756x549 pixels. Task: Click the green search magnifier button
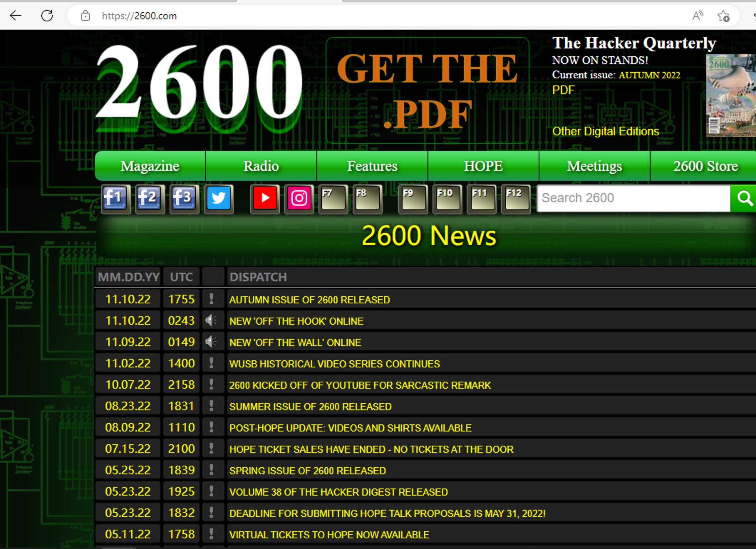click(x=744, y=198)
